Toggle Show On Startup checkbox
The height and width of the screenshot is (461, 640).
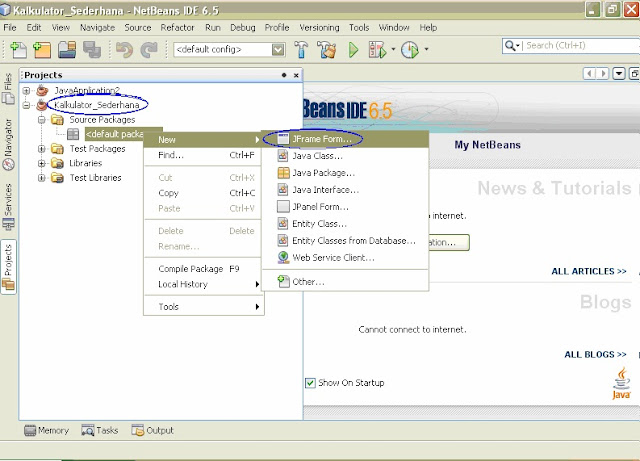(310, 383)
